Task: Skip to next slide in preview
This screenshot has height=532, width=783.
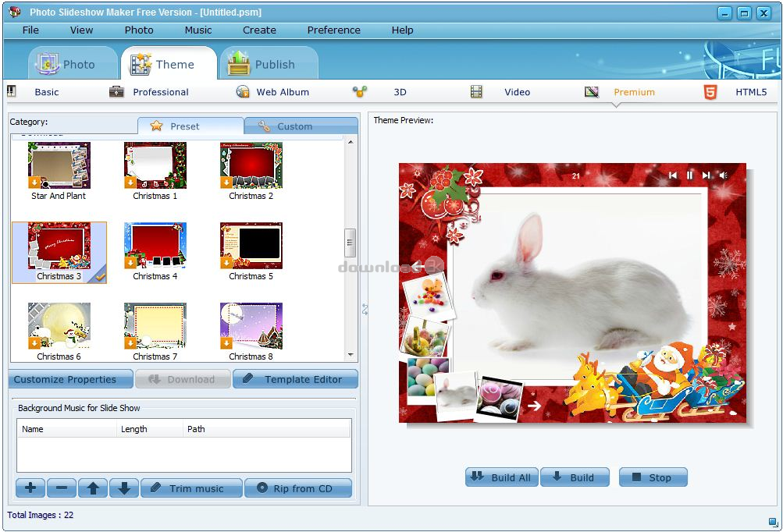Action: (x=706, y=176)
